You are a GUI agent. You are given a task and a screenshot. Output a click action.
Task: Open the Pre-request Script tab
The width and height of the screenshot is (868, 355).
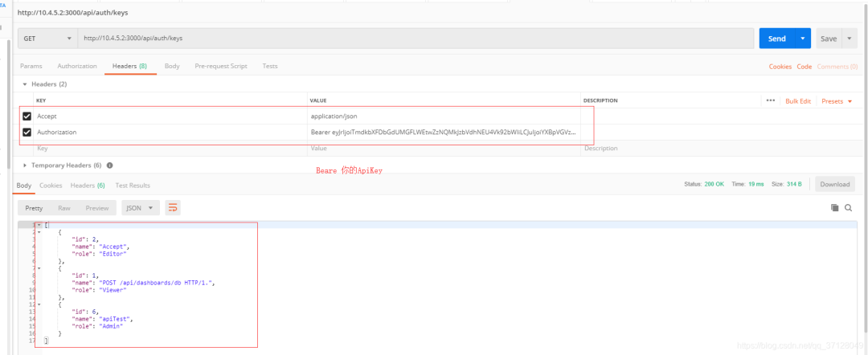click(221, 66)
